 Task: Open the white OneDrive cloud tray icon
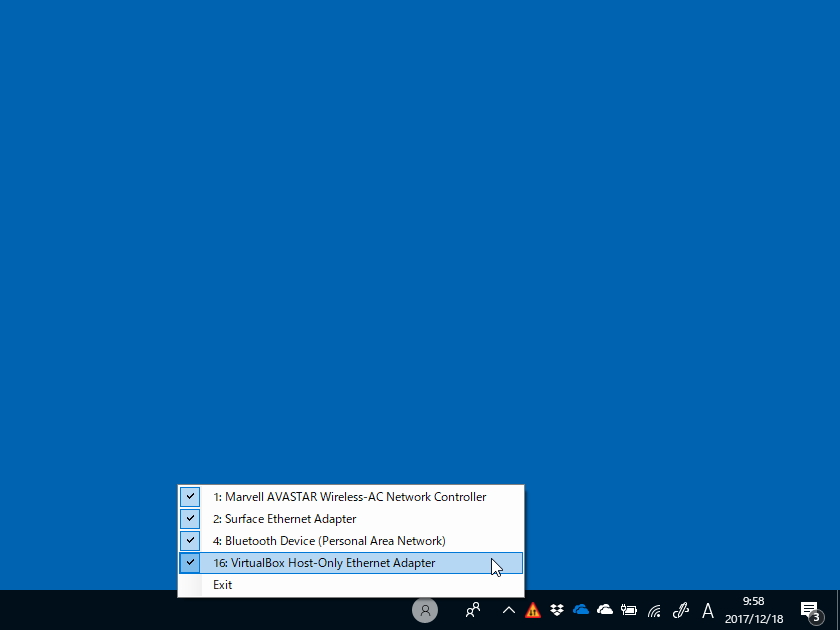(x=605, y=610)
